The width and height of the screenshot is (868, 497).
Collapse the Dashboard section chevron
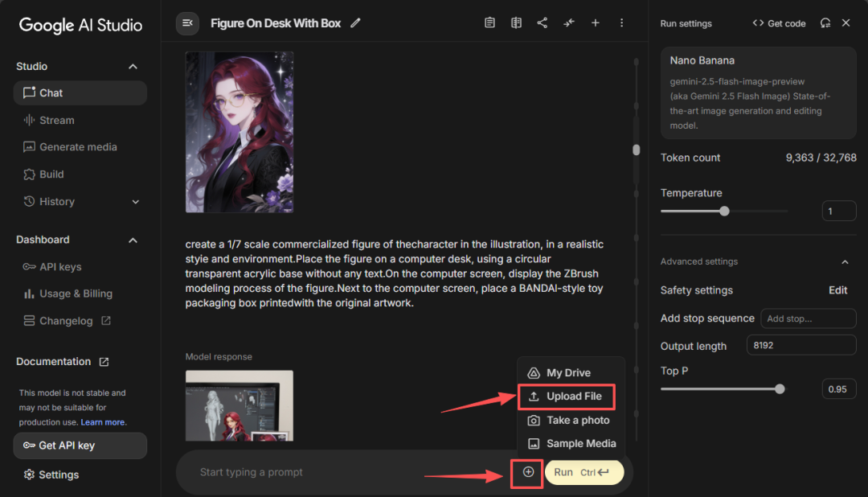tap(133, 240)
